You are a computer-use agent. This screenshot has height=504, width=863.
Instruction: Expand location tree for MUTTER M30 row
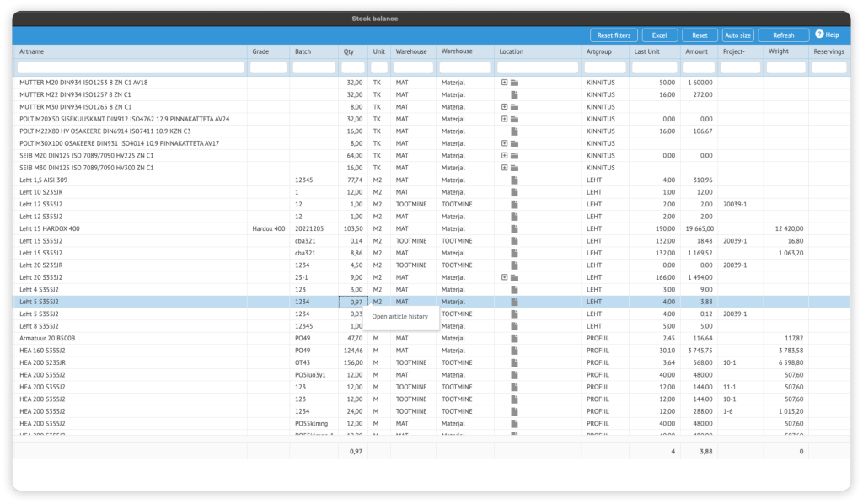pos(504,107)
